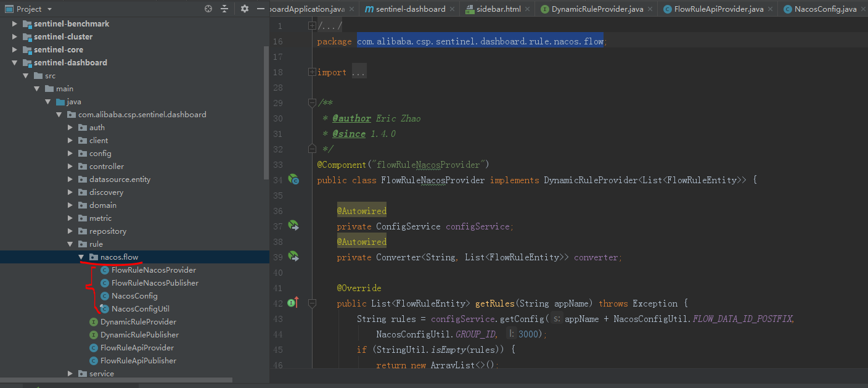Viewport: 868px width, 388px height.
Task: Expand the sentinel-cluster module
Action: click(x=15, y=36)
